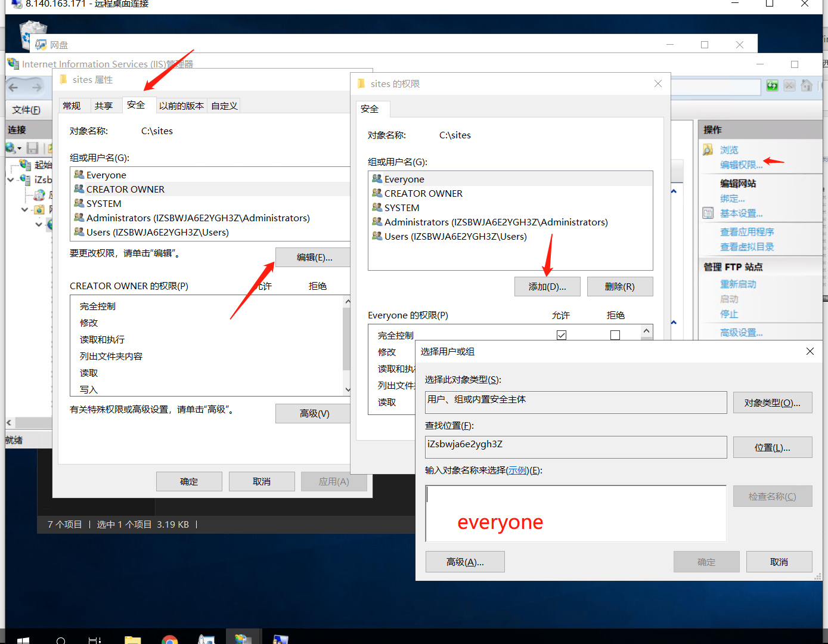Click the basic settings icon in Actions pane
The image size is (828, 644).
(x=708, y=213)
